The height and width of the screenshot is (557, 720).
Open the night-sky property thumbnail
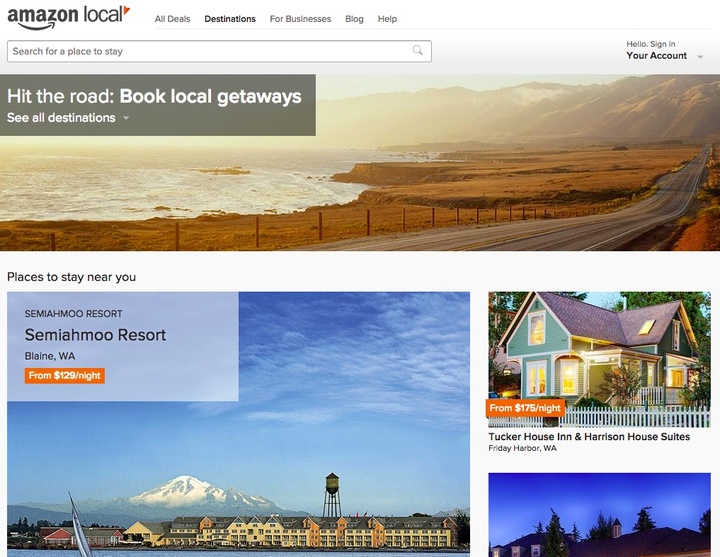(x=599, y=515)
